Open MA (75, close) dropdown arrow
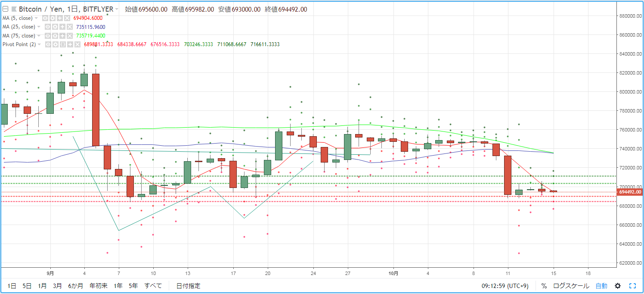Screen dimensions: 644x294 [x=39, y=36]
